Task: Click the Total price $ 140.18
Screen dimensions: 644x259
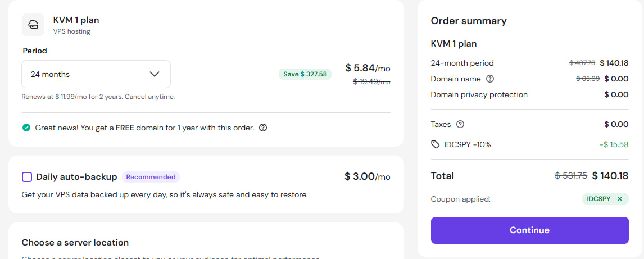Action: (x=610, y=176)
